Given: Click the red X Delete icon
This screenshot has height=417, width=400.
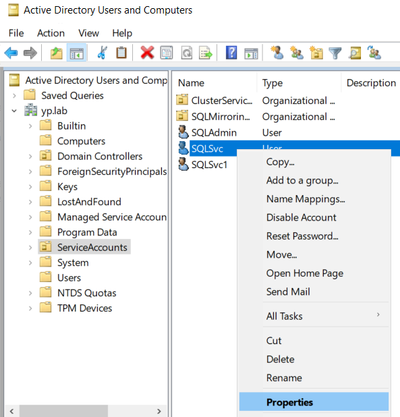Looking at the screenshot, I should [x=147, y=53].
